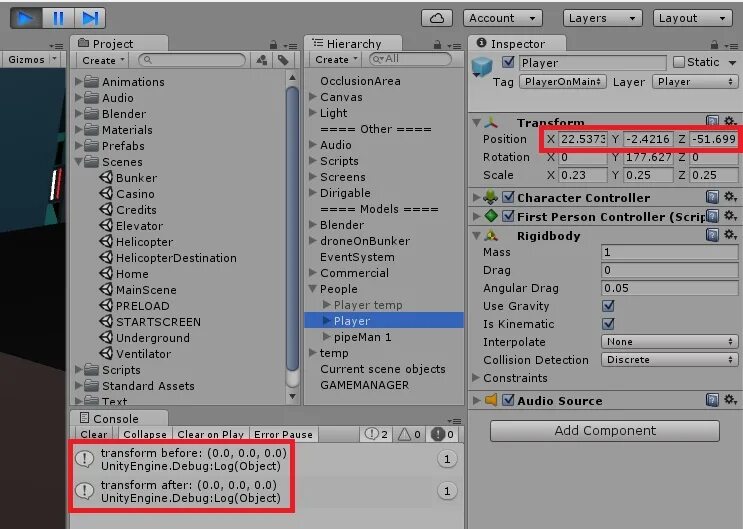The image size is (743, 529).
Task: Open the Interpolate dropdown
Action: 670,341
